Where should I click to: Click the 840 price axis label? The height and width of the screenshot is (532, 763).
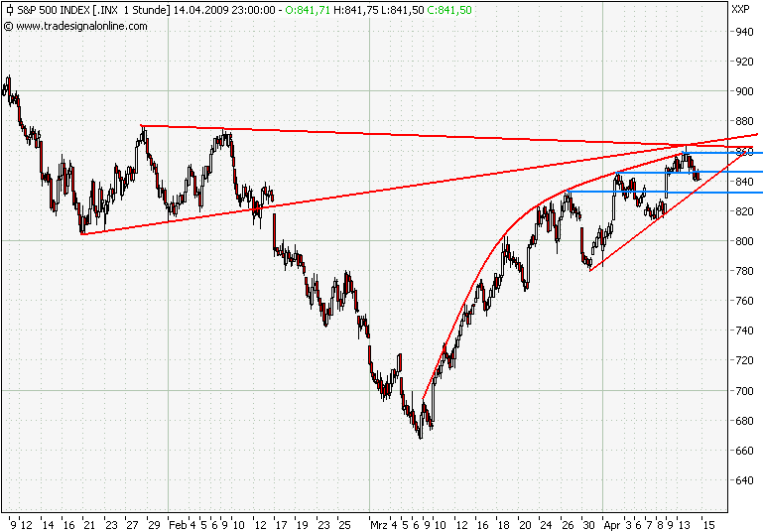(744, 182)
